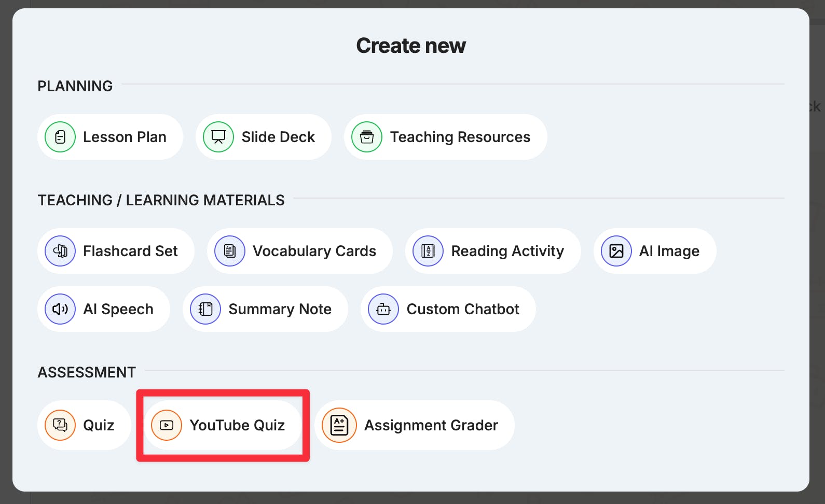Click the Summary Note notebook icon
Screen dimensions: 825x504
(x=205, y=309)
